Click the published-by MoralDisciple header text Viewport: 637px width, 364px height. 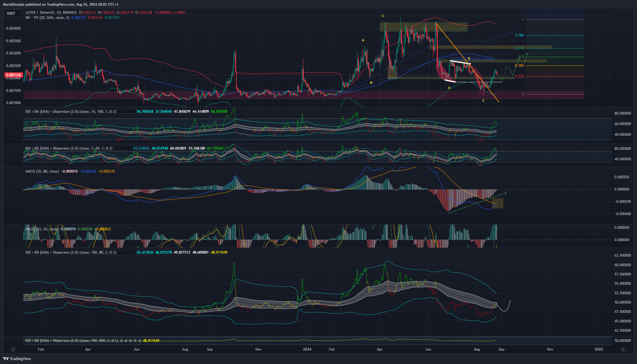[60, 4]
